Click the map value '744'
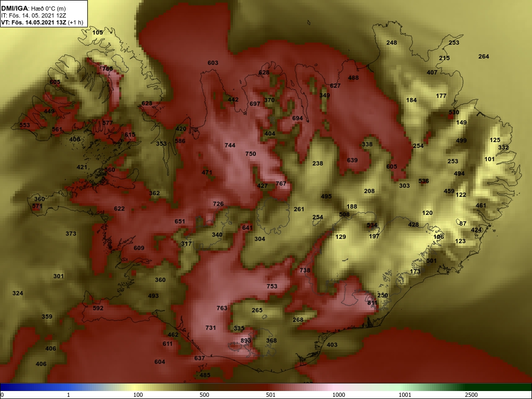This screenshot has width=532, height=399. [x=230, y=145]
